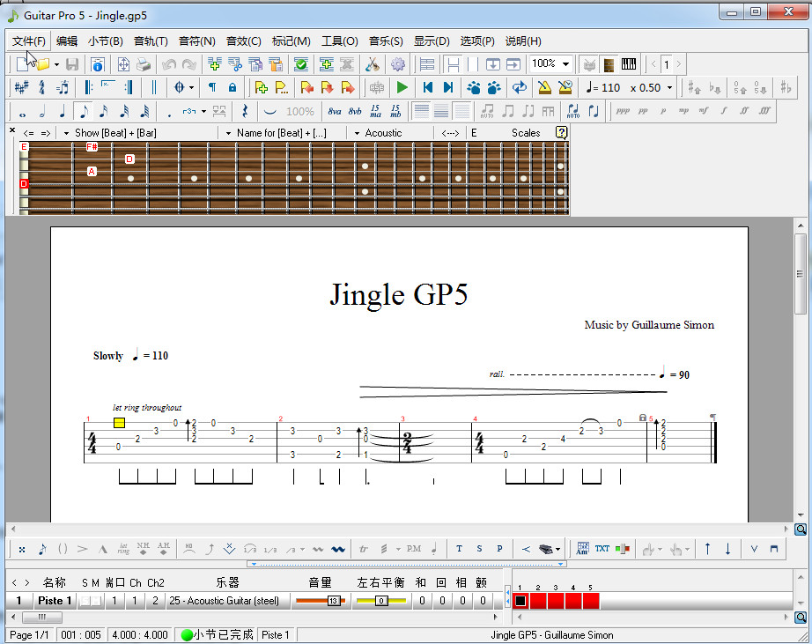Select the half note duration
812x644 pixels.
42,111
